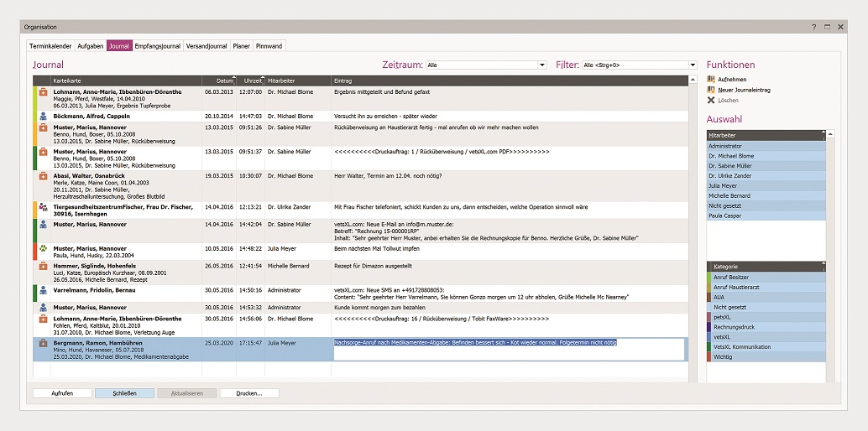The image size is (868, 431).
Task: Open the Pinnwand tab
Action: tap(269, 46)
